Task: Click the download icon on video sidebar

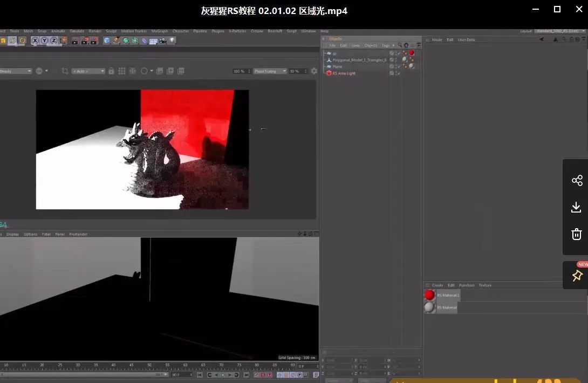Action: (x=577, y=207)
